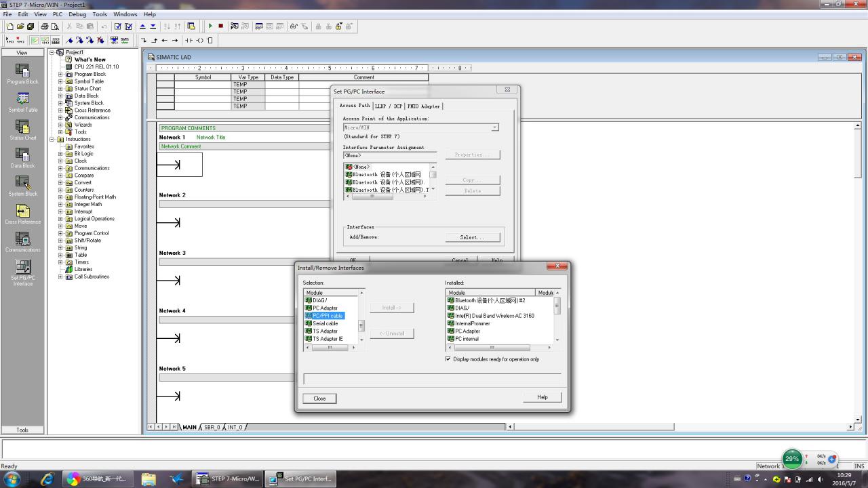Viewport: 868px width, 488px height.
Task: Open Data Block from the View navigation bar
Action: (x=22, y=158)
